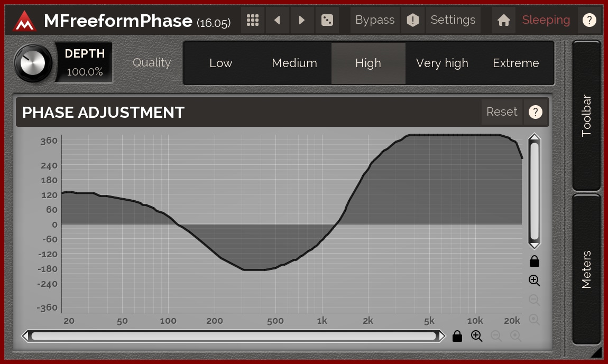Click the vertical scrollbar down arrow
The image size is (608, 364).
[535, 245]
